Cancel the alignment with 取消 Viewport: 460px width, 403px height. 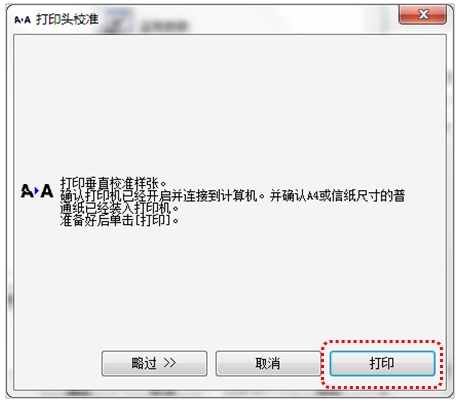pos(268,363)
